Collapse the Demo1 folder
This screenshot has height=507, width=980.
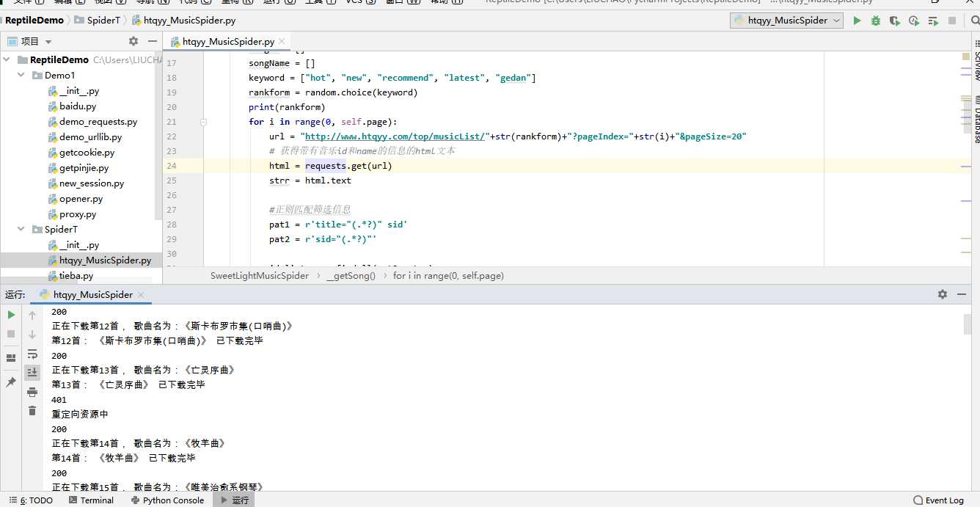point(21,75)
